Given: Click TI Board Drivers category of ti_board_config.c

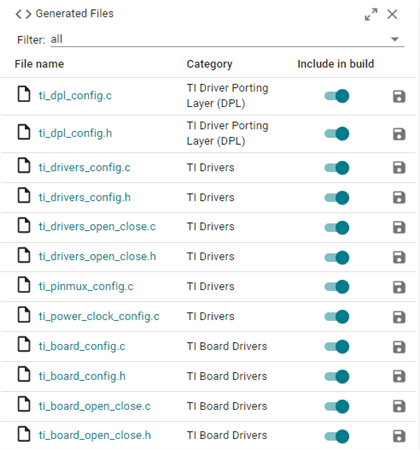Looking at the screenshot, I should click(227, 346).
